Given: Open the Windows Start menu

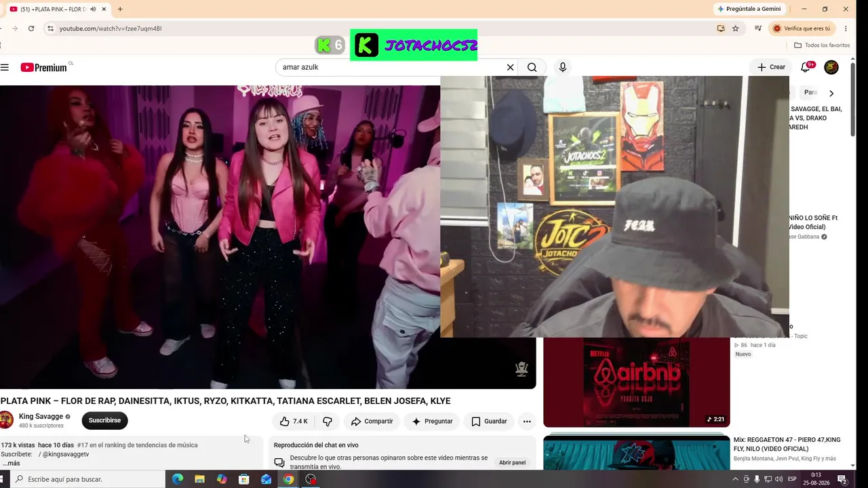Looking at the screenshot, I should click(x=1, y=479).
